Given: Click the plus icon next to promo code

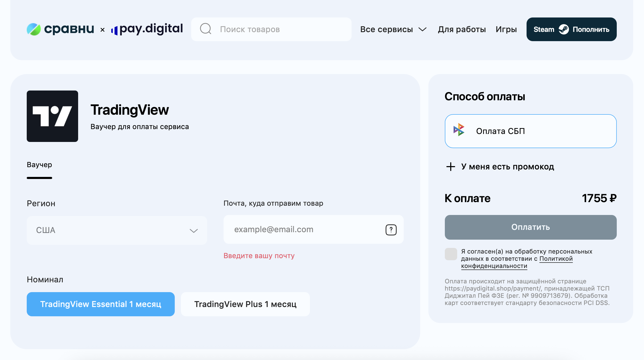Looking at the screenshot, I should [450, 167].
